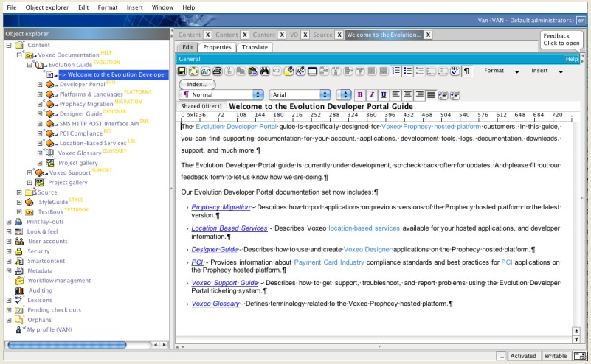Click the Workflow management folder icon

click(x=19, y=281)
